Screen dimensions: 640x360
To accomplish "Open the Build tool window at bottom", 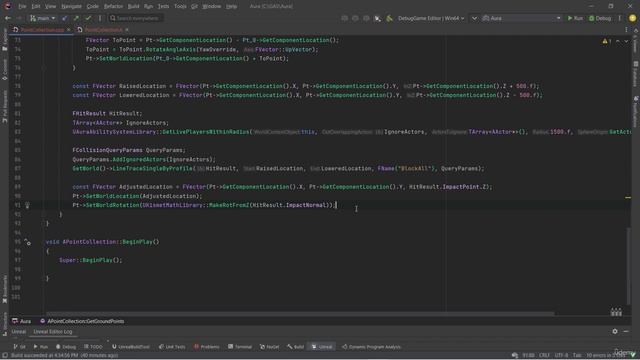I will tap(296, 347).
